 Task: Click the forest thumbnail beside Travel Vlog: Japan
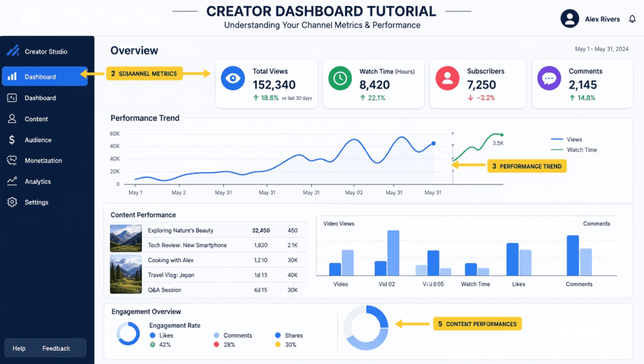coord(126,275)
